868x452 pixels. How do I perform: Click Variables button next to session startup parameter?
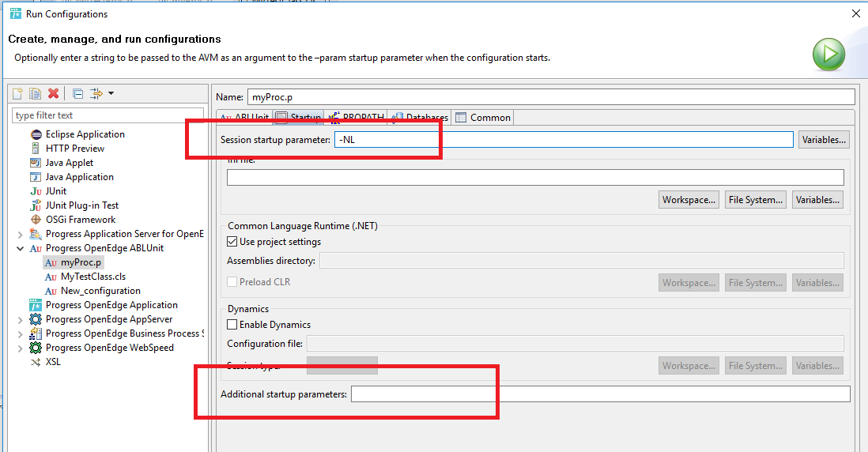point(824,140)
